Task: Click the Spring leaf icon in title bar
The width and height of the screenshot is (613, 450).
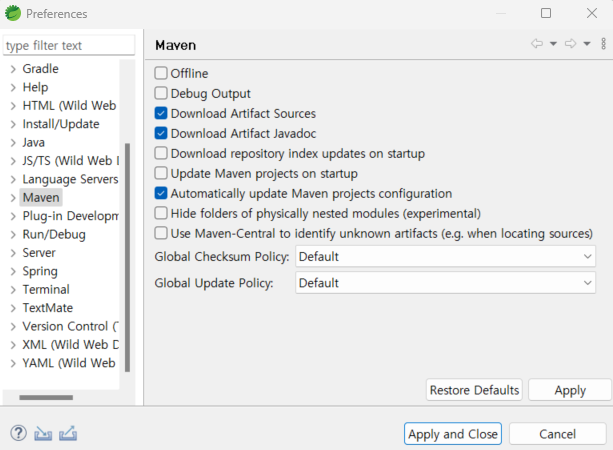Action: [x=13, y=13]
